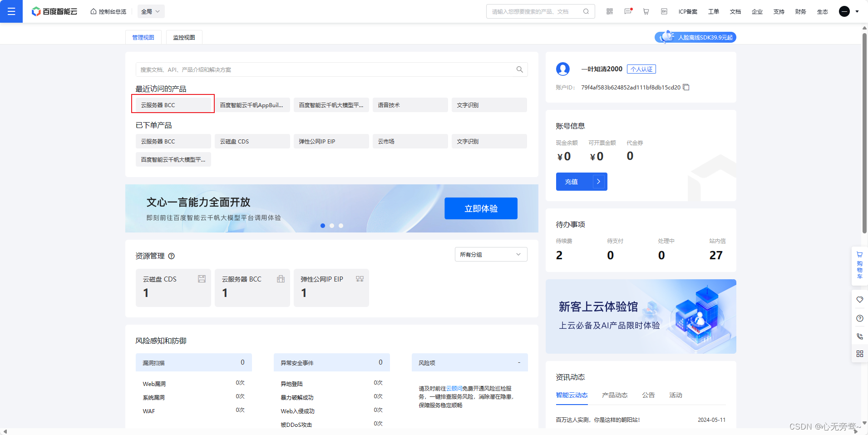Open 支持 menu
Screen dimensions: 868x435
779,11
